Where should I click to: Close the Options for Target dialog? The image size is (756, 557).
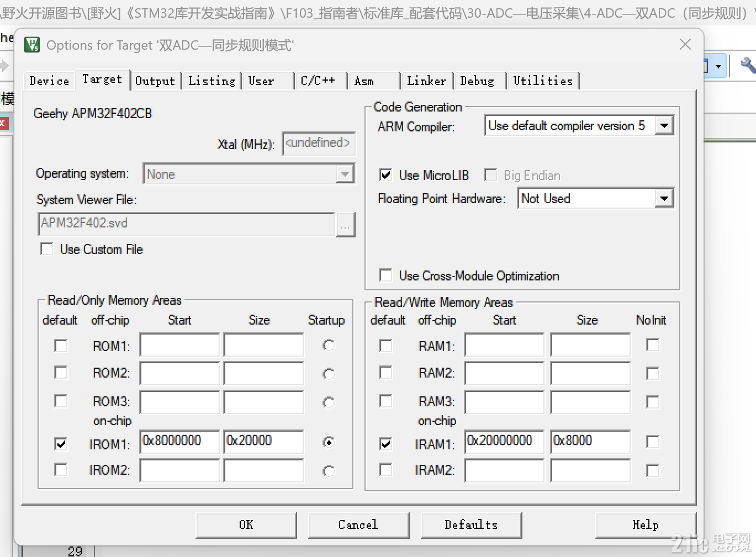pos(685,44)
